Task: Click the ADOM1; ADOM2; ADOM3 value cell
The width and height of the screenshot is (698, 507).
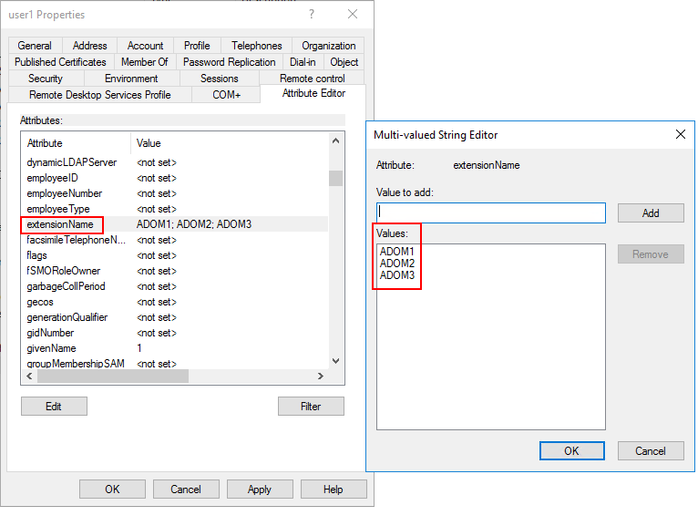Action: (194, 224)
